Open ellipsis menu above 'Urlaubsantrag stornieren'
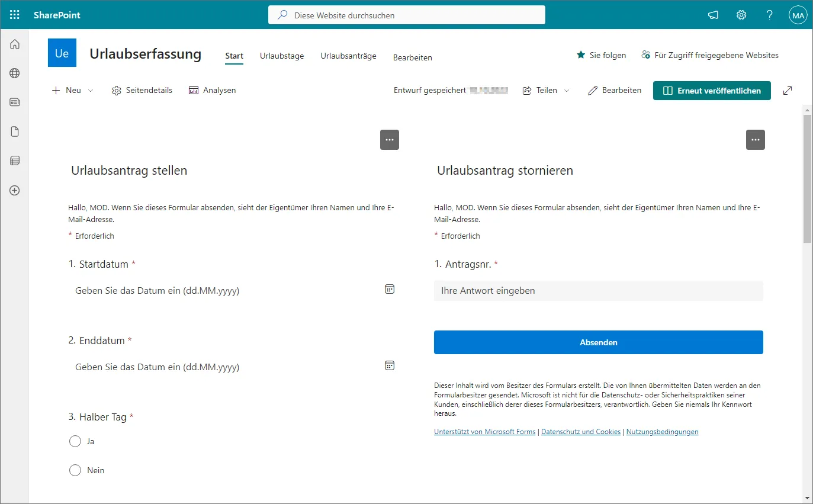813x504 pixels. pos(756,140)
